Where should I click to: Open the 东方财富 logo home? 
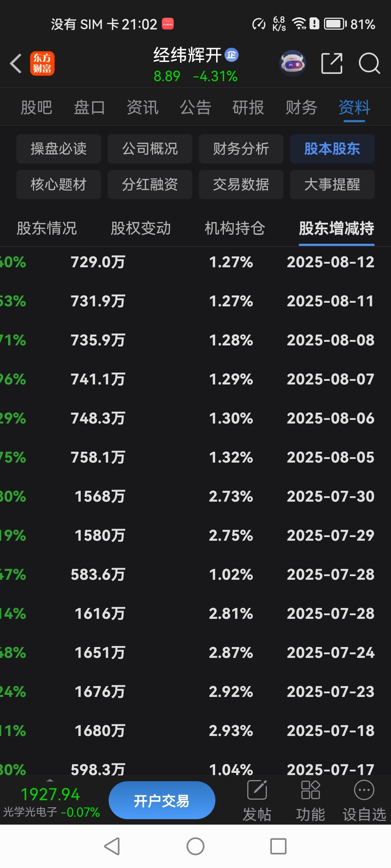click(42, 64)
